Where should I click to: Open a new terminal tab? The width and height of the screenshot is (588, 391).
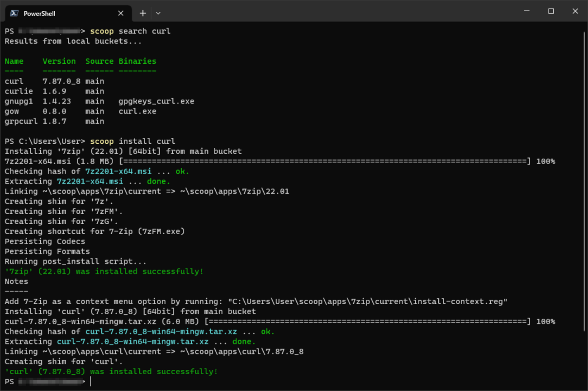pyautogui.click(x=142, y=13)
